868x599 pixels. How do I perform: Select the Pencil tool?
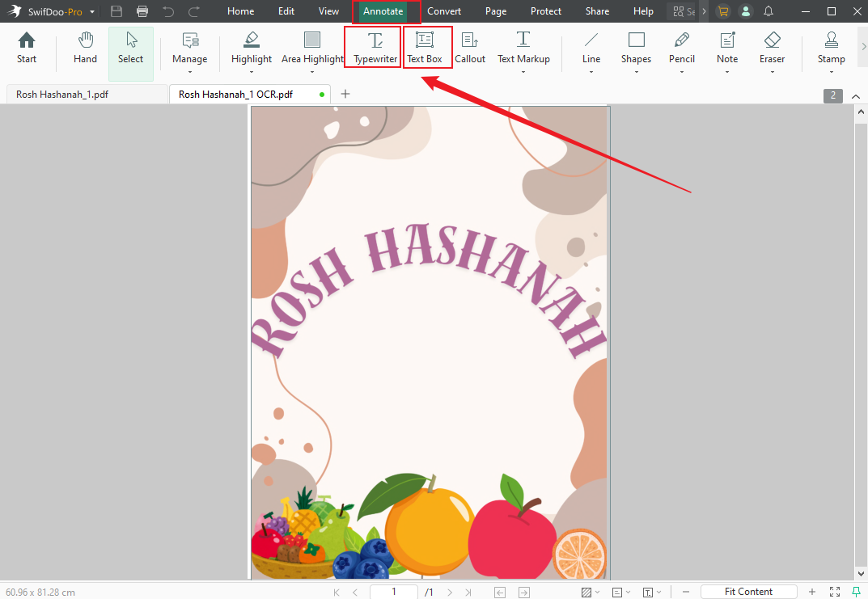(x=681, y=49)
